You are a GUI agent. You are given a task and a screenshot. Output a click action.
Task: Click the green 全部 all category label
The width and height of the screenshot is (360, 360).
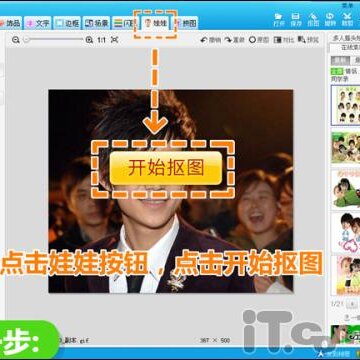tap(337, 71)
